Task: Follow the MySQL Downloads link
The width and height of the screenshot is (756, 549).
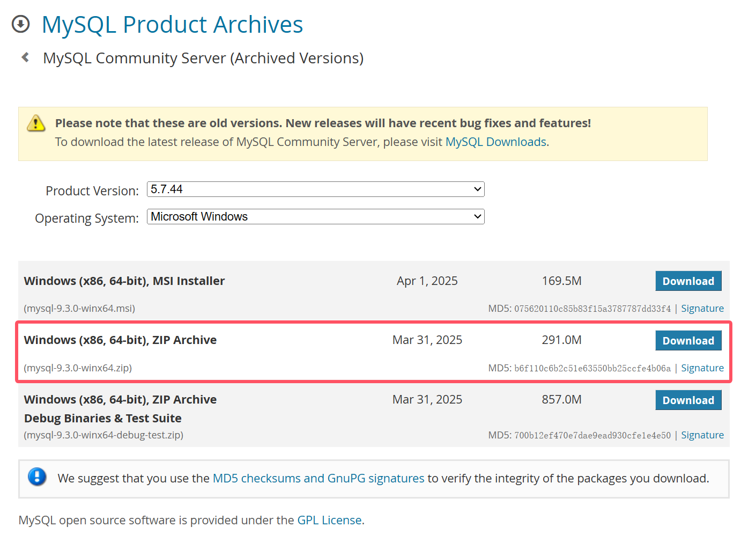Action: pos(495,142)
